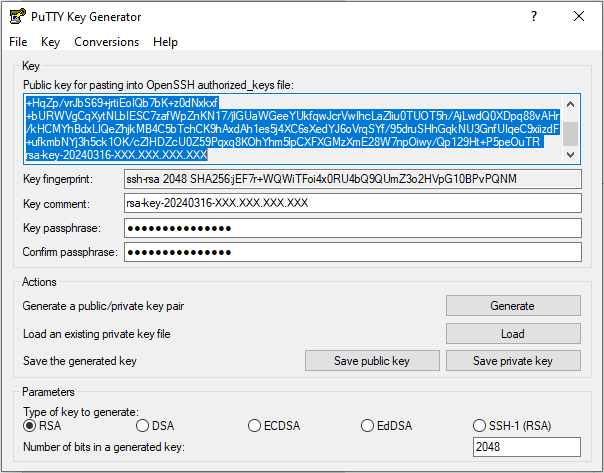Close the PuTTY Key Generator window
The height and width of the screenshot is (473, 604).
tap(579, 16)
